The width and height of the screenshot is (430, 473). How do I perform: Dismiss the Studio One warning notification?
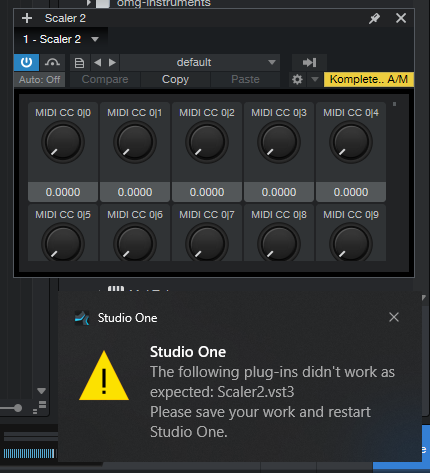pos(394,317)
